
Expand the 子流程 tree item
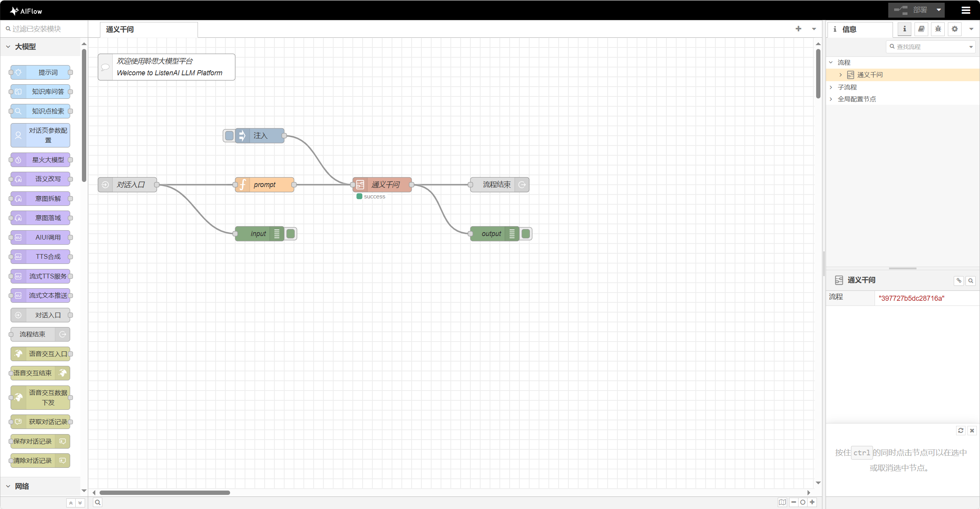click(831, 87)
